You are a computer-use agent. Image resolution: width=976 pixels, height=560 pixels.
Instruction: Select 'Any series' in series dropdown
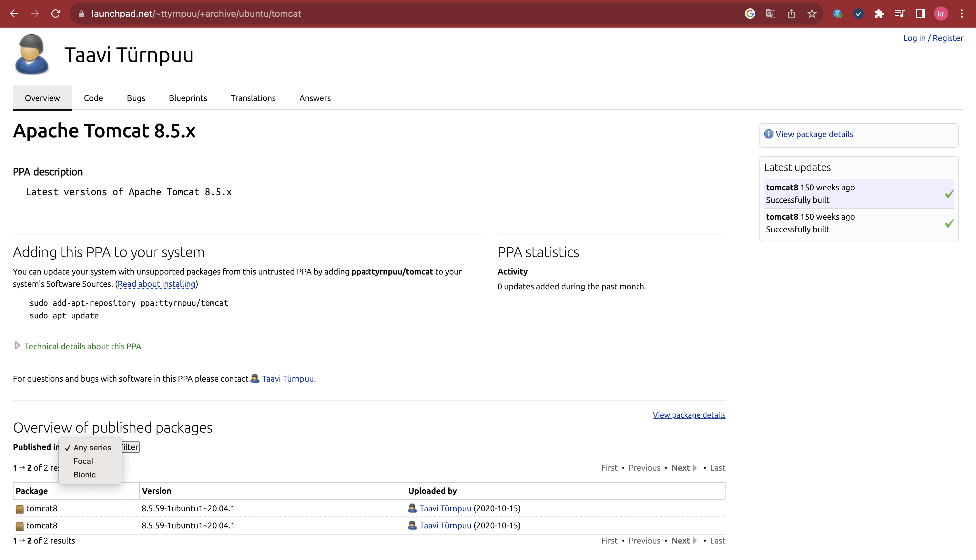coord(92,447)
